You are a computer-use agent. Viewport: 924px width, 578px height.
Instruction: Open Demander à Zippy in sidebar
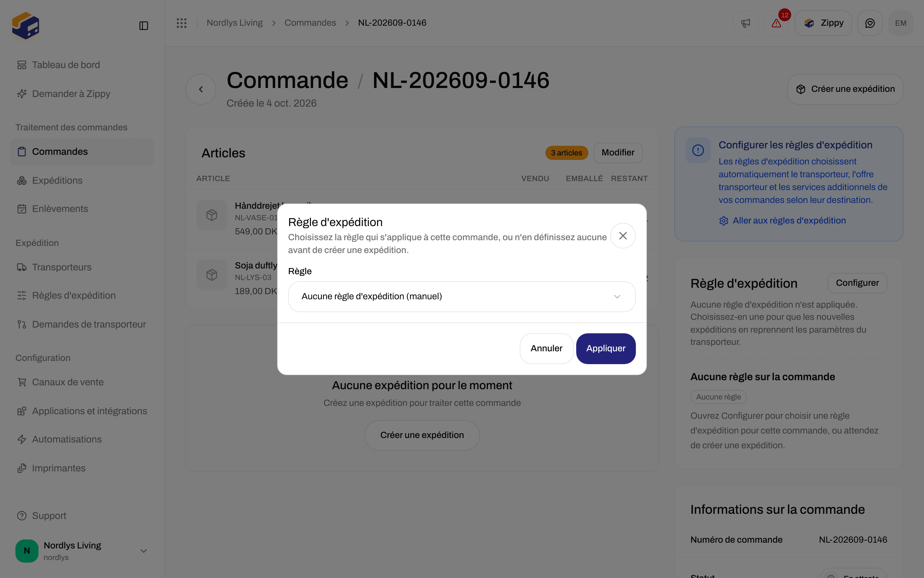pyautogui.click(x=82, y=94)
